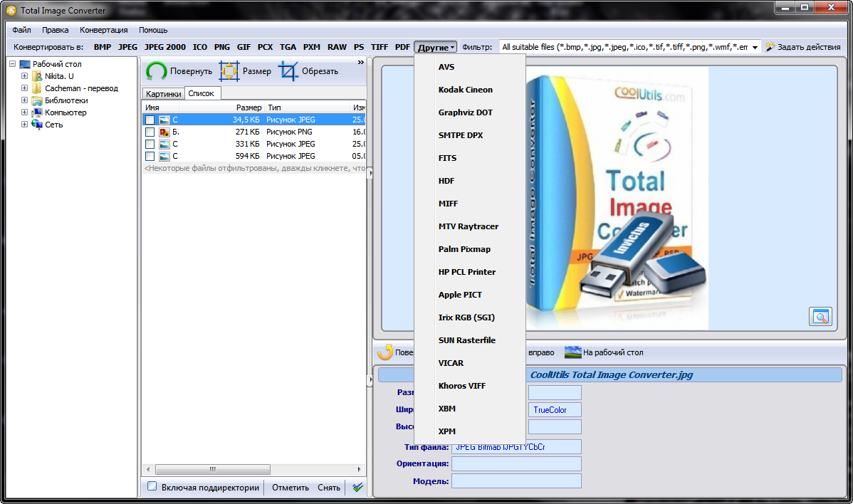Check the box for the 594 КБ file
The image size is (853, 504).
150,156
